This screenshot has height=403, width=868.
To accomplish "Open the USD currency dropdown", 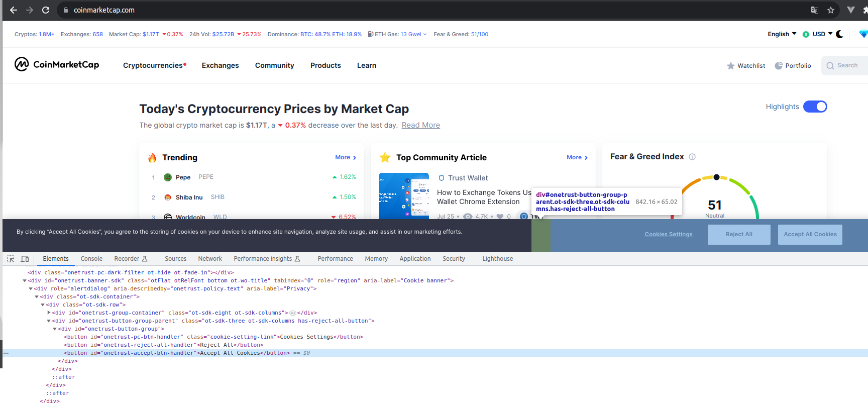I will pyautogui.click(x=817, y=34).
